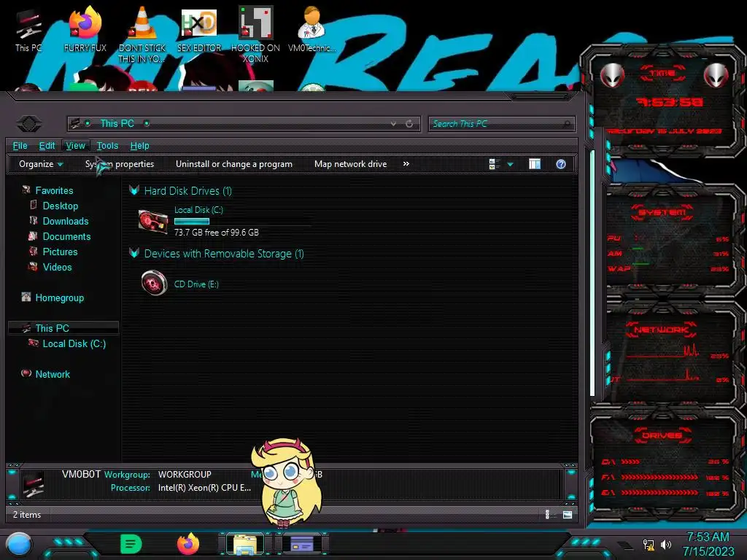Image resolution: width=747 pixels, height=560 pixels.
Task: Refresh the This PC address bar
Action: point(409,124)
